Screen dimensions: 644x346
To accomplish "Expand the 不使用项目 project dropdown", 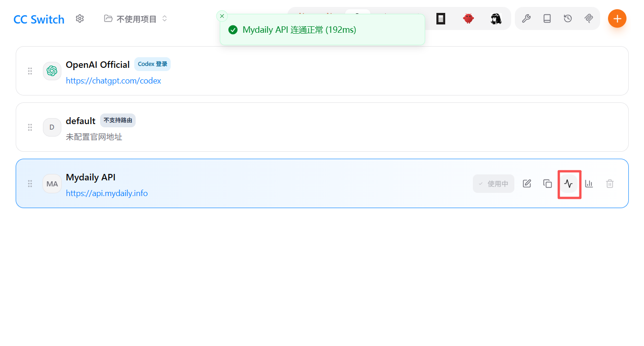I will 136,19.
